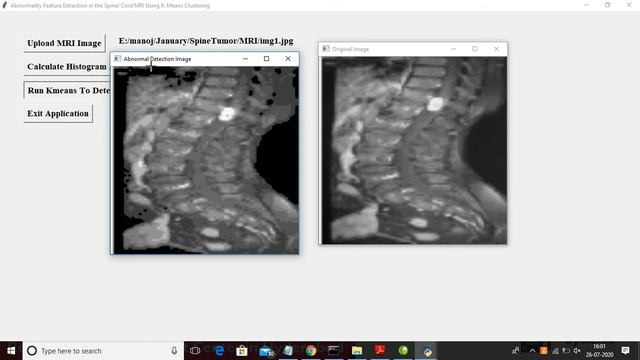This screenshot has height=360, width=640.
Task: Open the notepad-like app icon beside Mail
Action: click(288, 351)
